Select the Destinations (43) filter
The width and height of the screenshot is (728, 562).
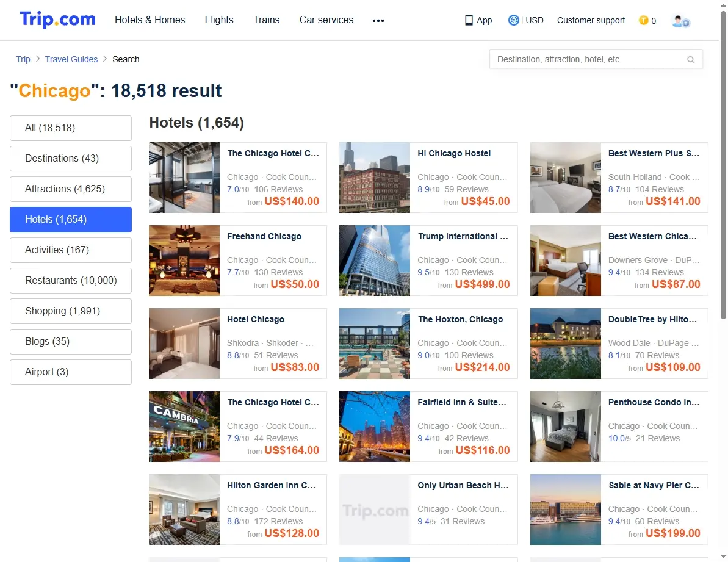[x=71, y=158]
